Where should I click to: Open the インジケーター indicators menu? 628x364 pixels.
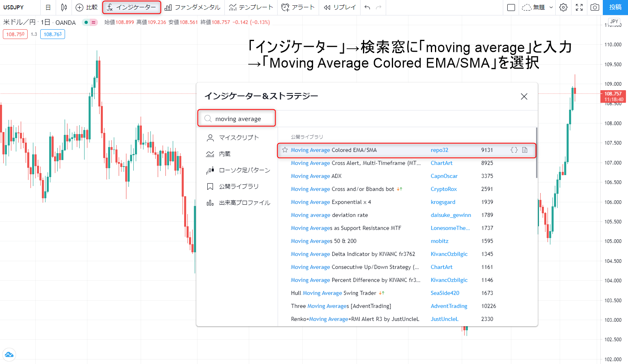[x=131, y=7]
